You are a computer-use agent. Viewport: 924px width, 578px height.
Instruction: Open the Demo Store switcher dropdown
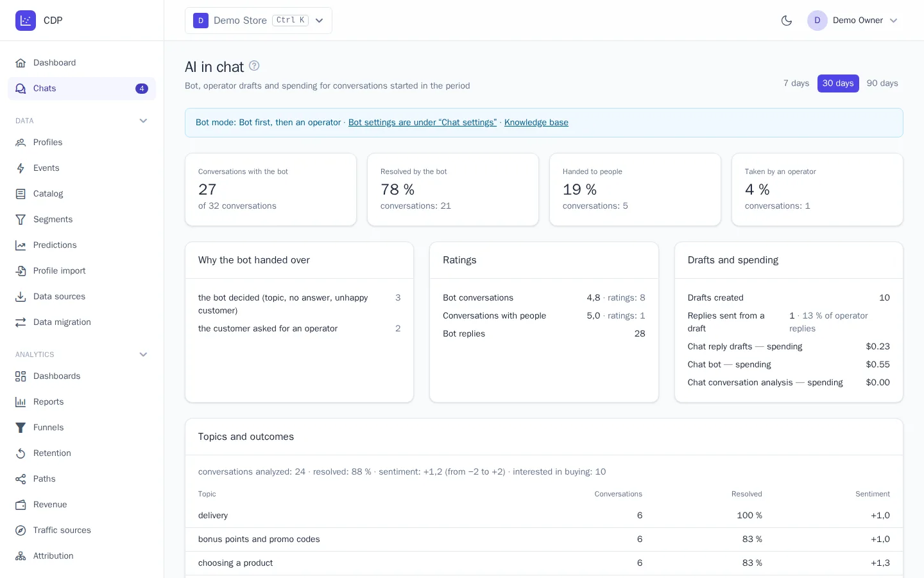pos(259,21)
